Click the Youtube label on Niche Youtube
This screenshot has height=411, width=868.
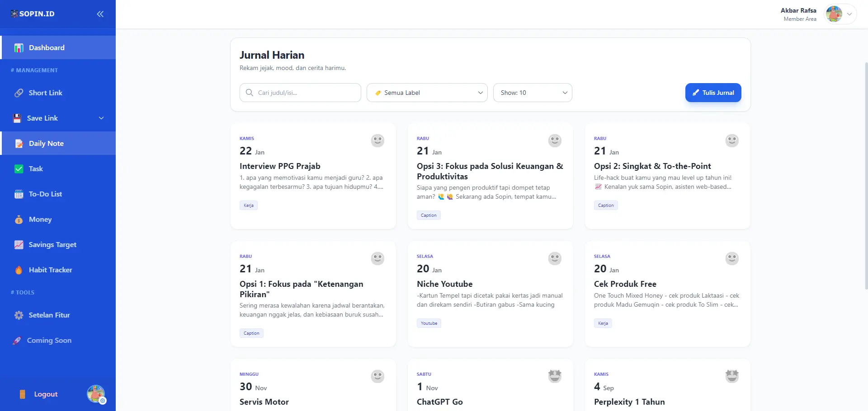coord(429,323)
